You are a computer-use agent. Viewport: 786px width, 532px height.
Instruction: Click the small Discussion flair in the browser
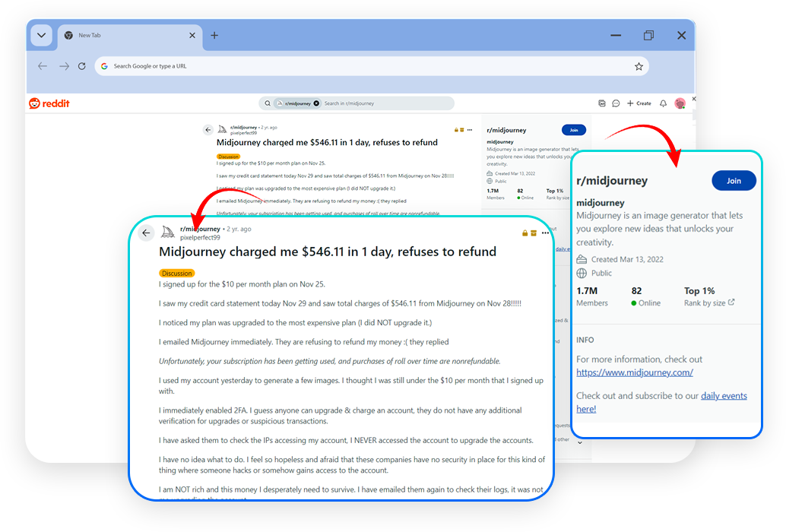[x=228, y=157]
